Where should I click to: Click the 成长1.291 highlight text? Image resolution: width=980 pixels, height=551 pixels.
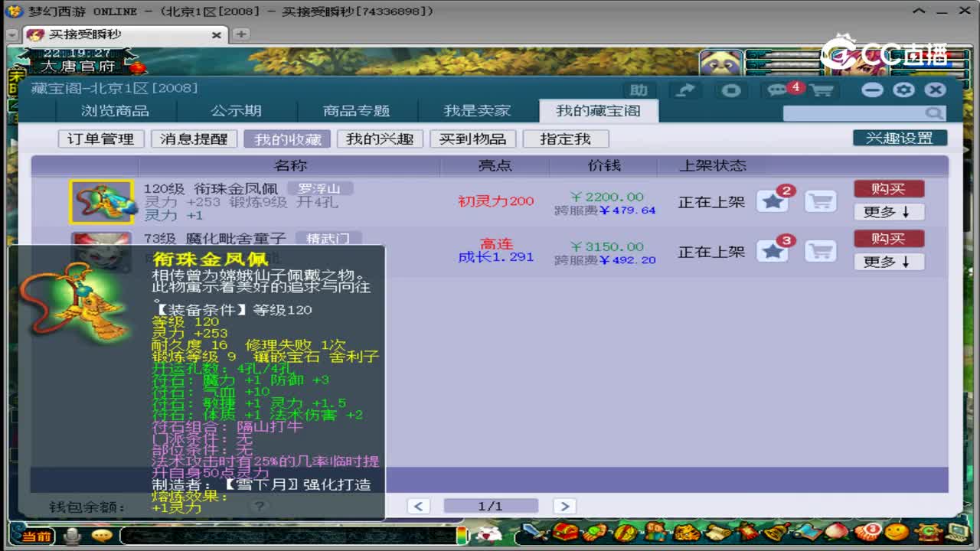coord(496,257)
